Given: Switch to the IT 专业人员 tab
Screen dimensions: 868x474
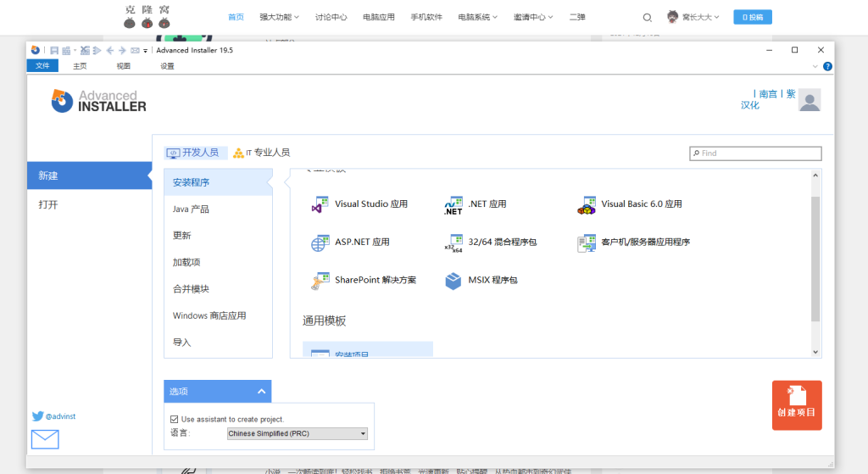Looking at the screenshot, I should coord(262,153).
